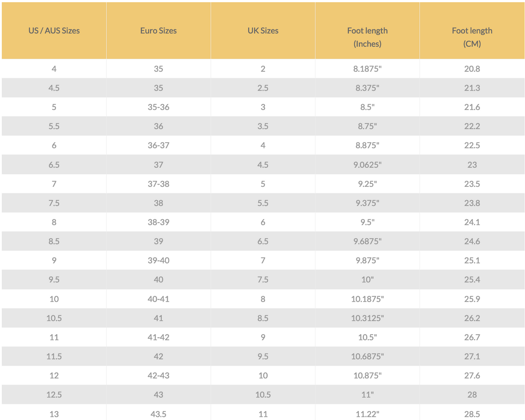Select the 24.1 CM cell
Screen dimensions: 525x420
coord(472,222)
